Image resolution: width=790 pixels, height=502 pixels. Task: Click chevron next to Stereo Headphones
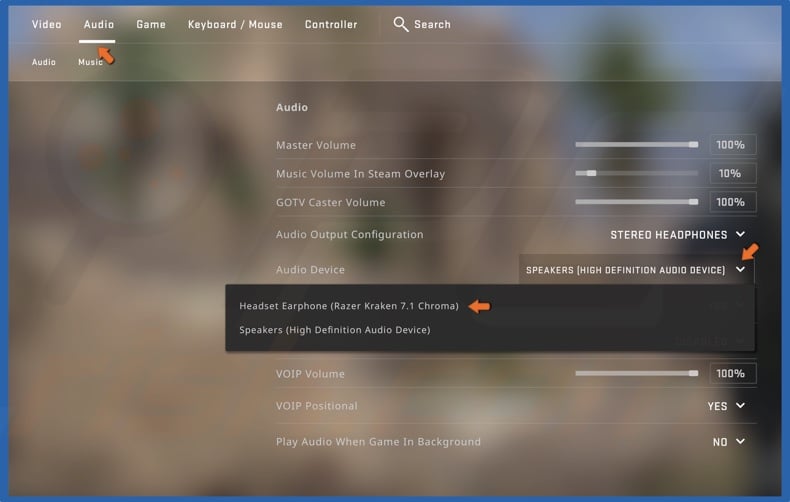tap(740, 234)
